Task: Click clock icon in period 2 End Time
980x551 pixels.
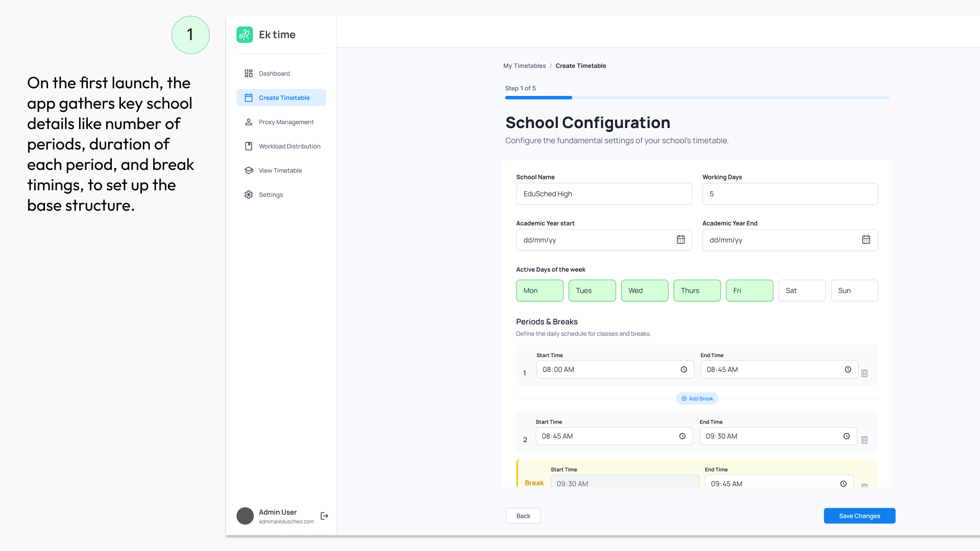Action: click(847, 436)
